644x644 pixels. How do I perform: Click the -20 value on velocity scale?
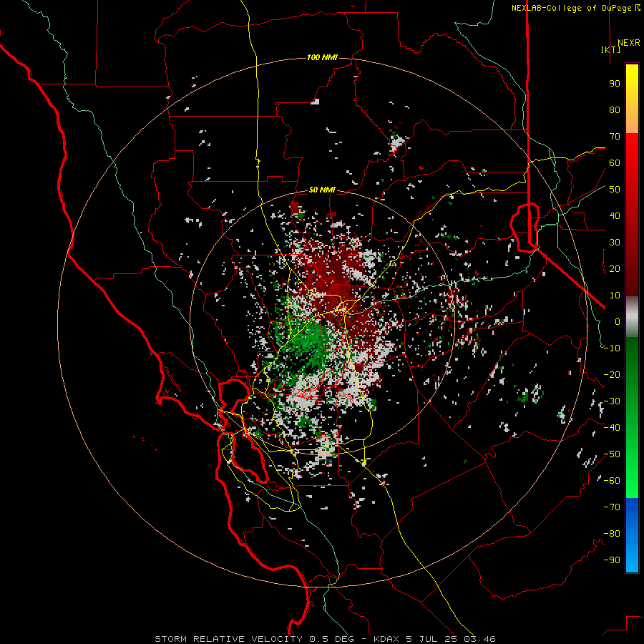(x=612, y=374)
